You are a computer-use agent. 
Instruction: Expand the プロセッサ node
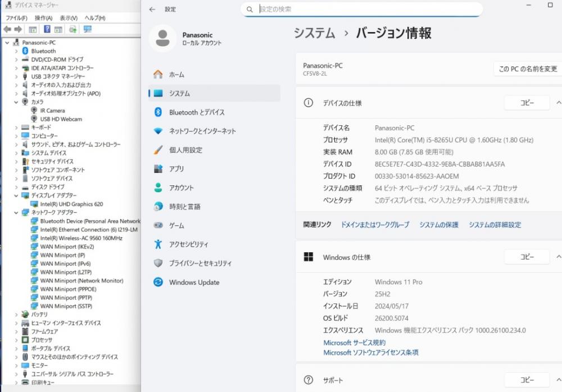click(x=16, y=340)
